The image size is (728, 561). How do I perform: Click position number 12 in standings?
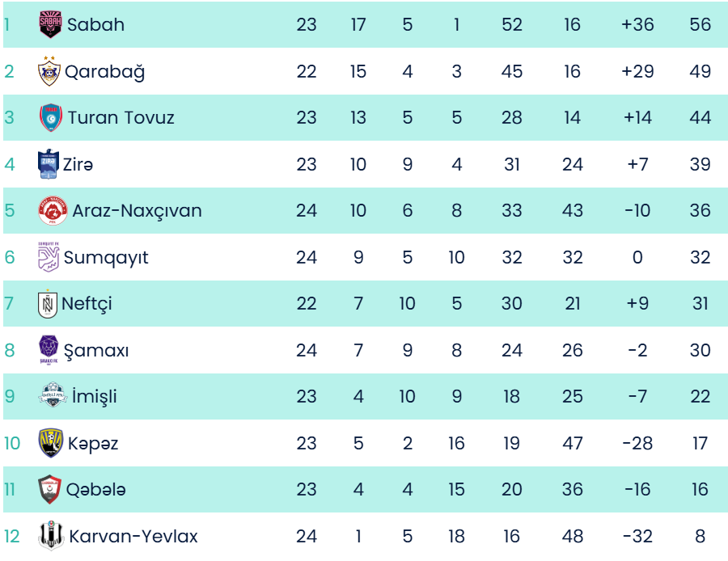click(11, 536)
